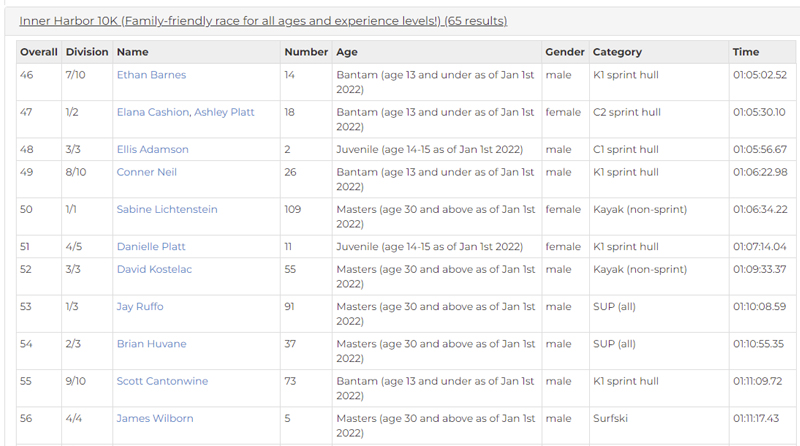Select Sabine Lichtenstein name link
The height and width of the screenshot is (446, 800).
[x=167, y=210]
